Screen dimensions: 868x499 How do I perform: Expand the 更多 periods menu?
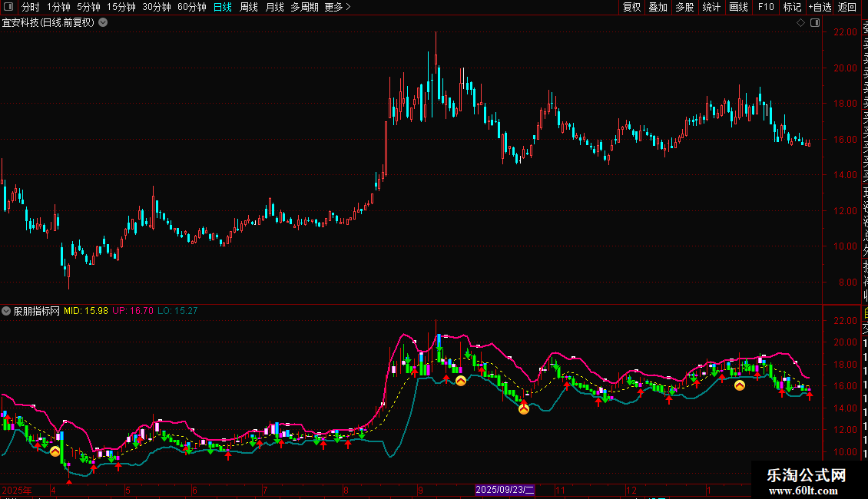pyautogui.click(x=337, y=7)
